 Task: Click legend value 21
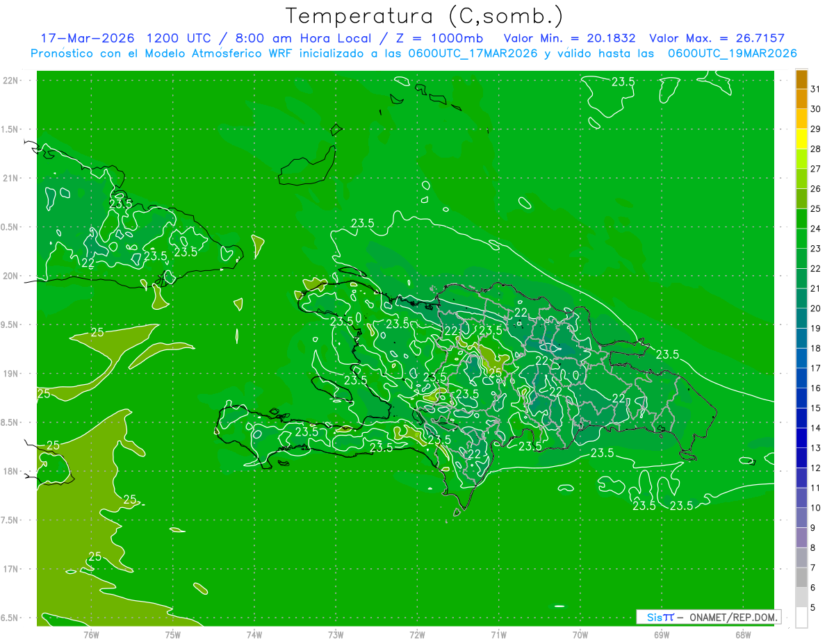point(816,288)
